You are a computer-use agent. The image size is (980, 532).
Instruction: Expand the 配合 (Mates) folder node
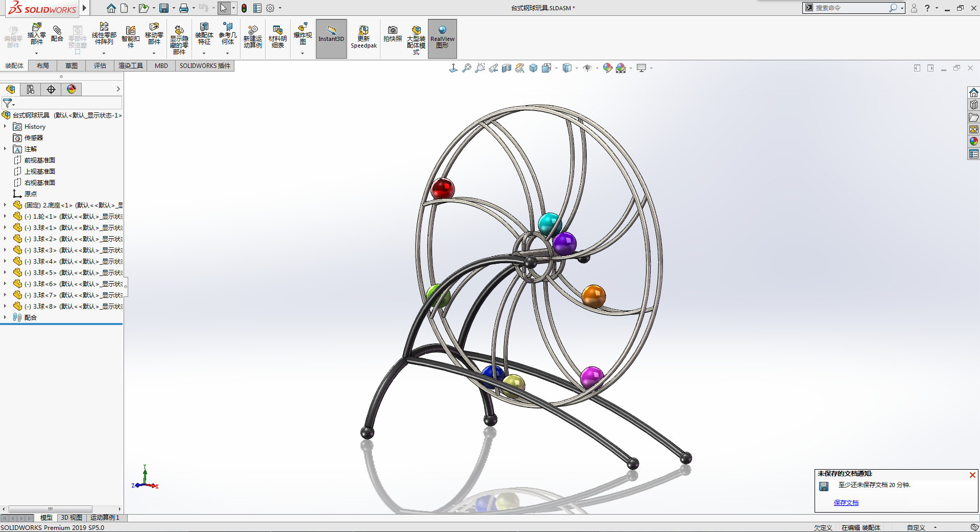pyautogui.click(x=5, y=317)
